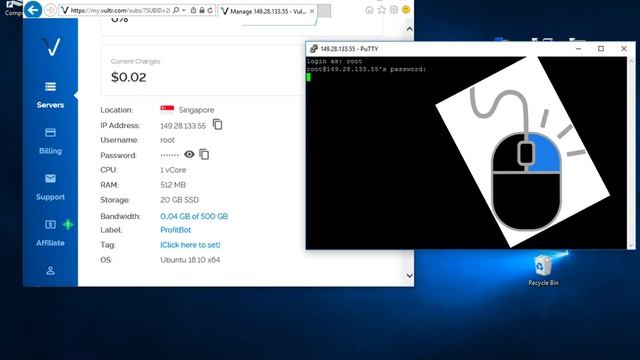Screen dimensions: 640x360
Task: Click the 'Click here to set' tag link
Action: click(x=190, y=245)
